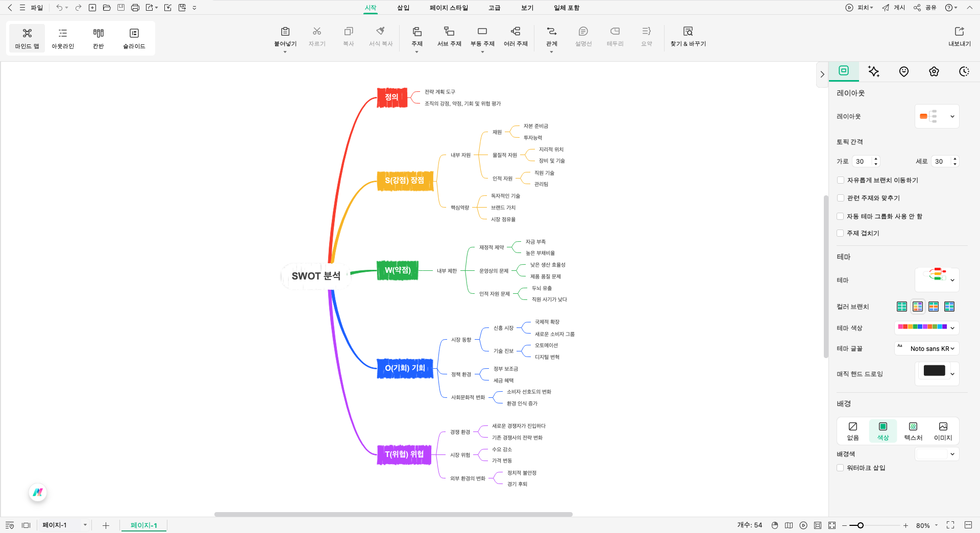Open the 레이아웃 layout dropdown
The image size is (980, 533).
(937, 116)
